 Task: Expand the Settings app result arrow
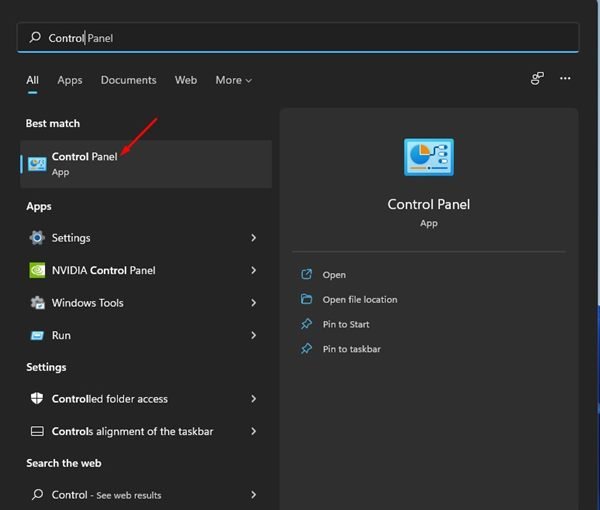[254, 238]
